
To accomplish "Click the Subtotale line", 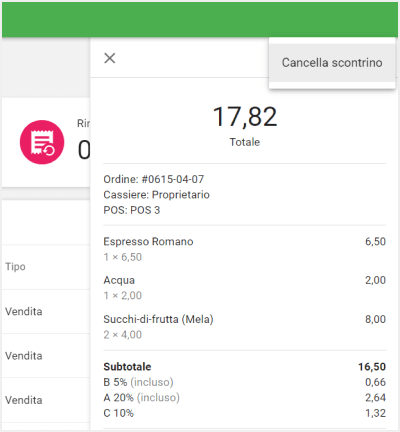I will pyautogui.click(x=244, y=367).
